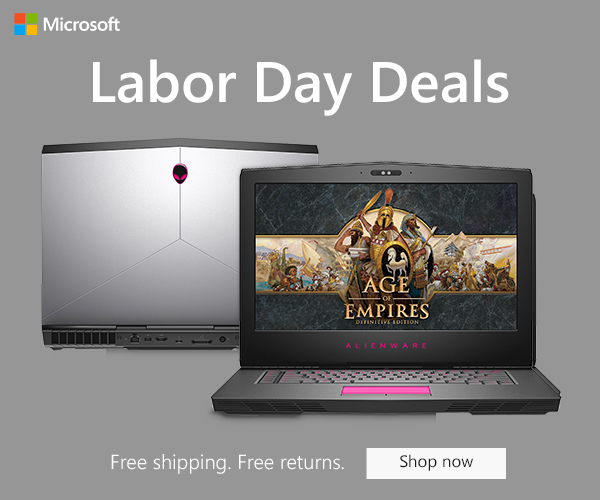Click the rear exhaust vent grille

(x=81, y=338)
